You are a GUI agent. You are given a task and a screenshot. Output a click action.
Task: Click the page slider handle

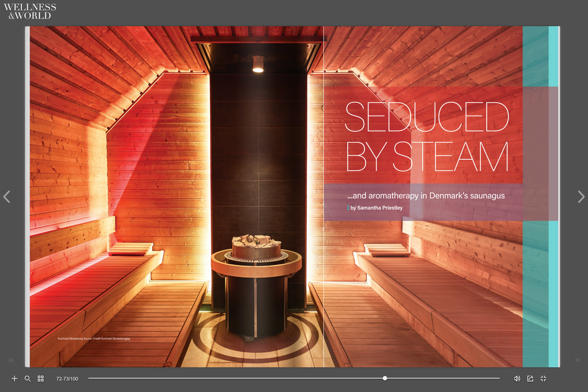[385, 378]
